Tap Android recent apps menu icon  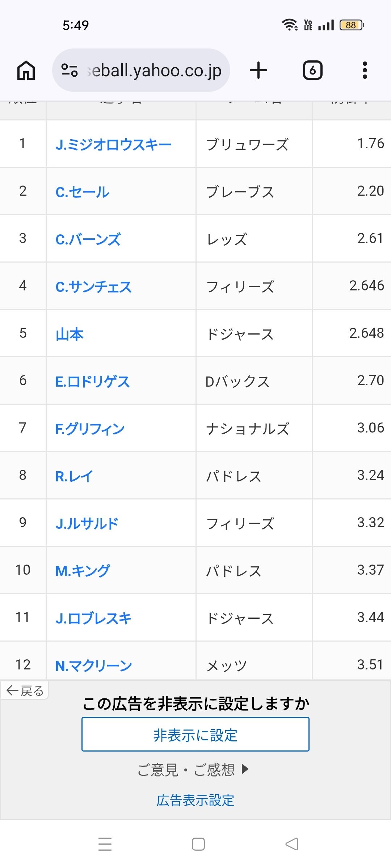(x=105, y=844)
